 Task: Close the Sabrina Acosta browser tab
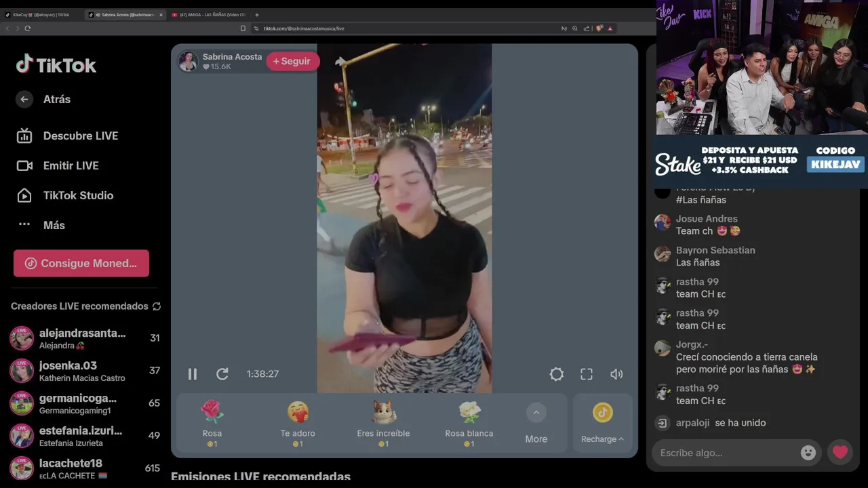click(x=161, y=15)
